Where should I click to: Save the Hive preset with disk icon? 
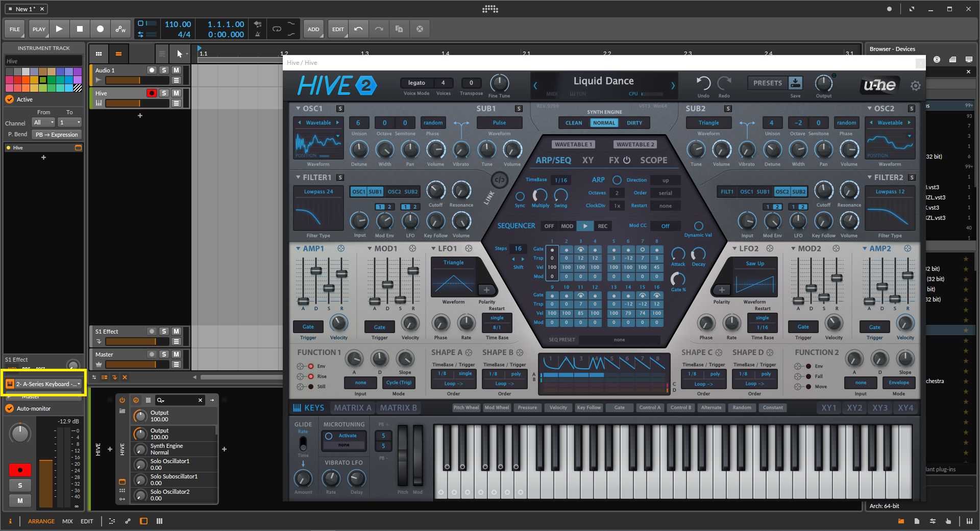pyautogui.click(x=796, y=83)
